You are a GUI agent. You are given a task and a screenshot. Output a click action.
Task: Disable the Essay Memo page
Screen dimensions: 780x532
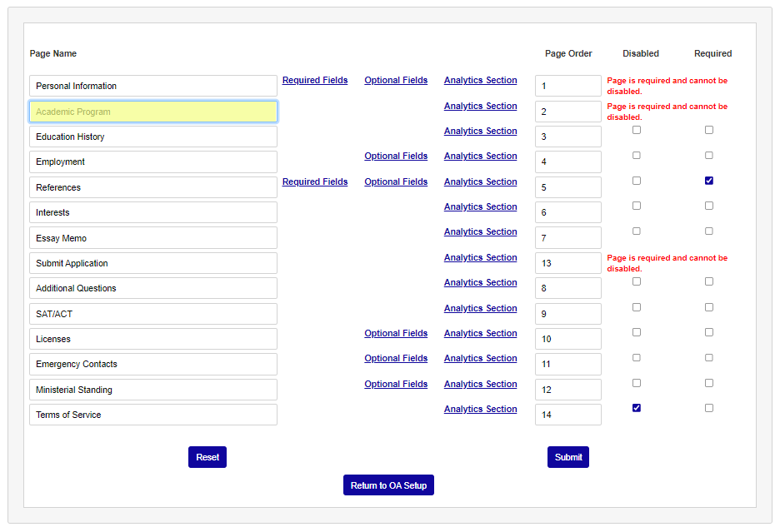point(637,231)
